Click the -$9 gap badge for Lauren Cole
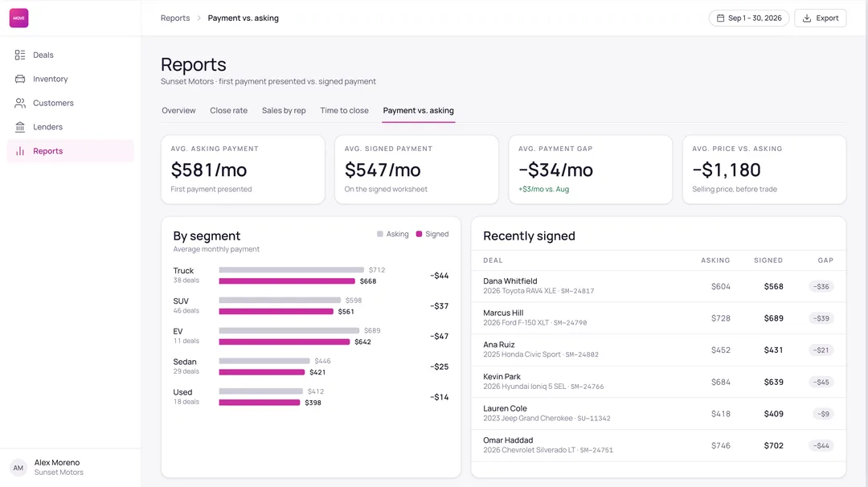The image size is (868, 487). point(825,414)
